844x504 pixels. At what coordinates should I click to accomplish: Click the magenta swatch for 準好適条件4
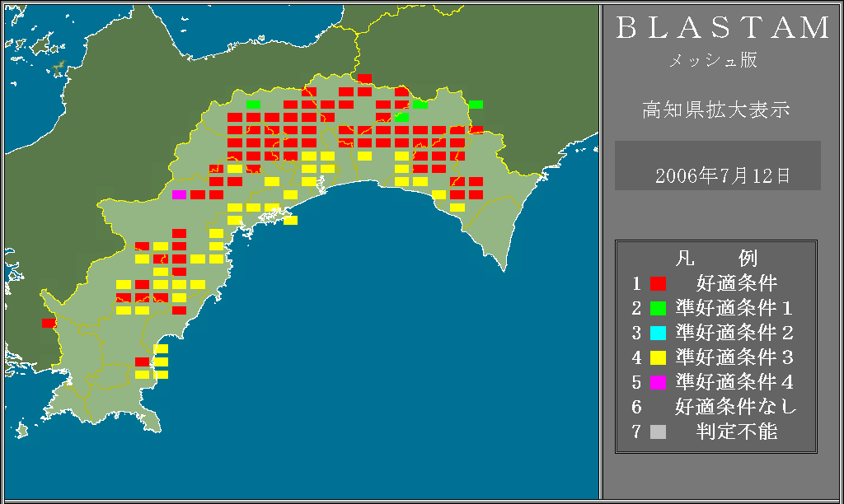(x=658, y=382)
